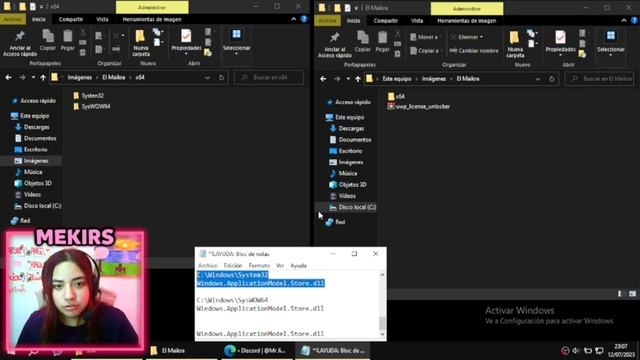Expand address history dropdown in left window
Viewport: 640px width, 360px height.
point(207,77)
